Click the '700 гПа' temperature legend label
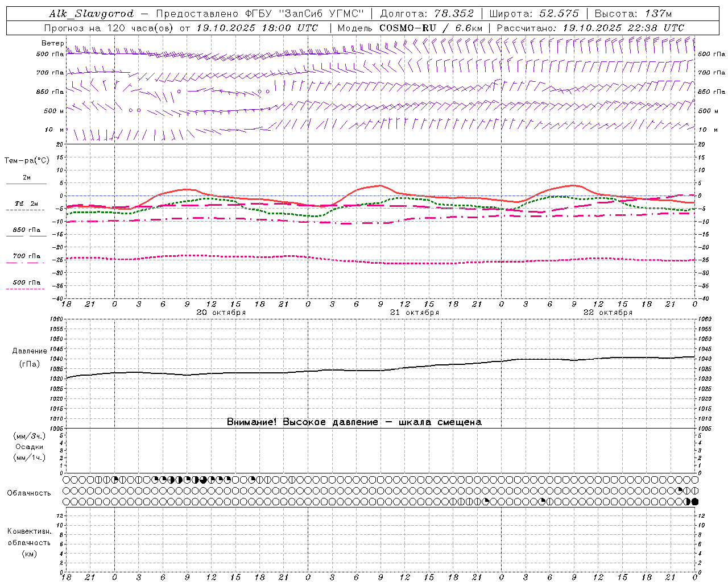This screenshot has height=582, width=728. click(x=27, y=256)
